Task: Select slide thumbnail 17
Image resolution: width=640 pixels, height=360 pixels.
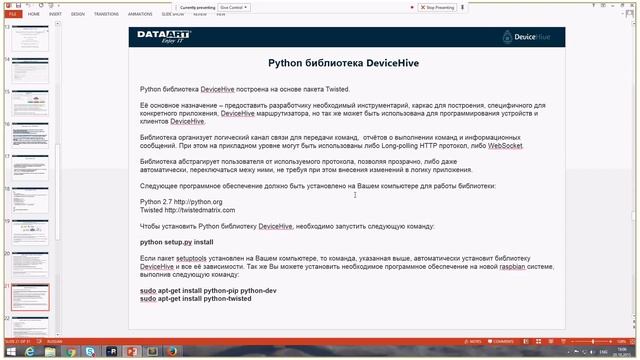Action: click(30, 167)
